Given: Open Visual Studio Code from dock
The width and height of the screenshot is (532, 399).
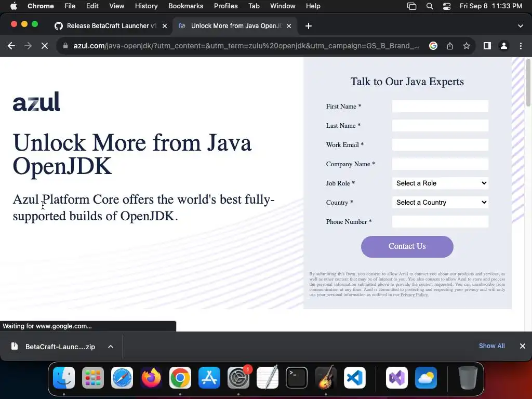Looking at the screenshot, I should point(355,378).
